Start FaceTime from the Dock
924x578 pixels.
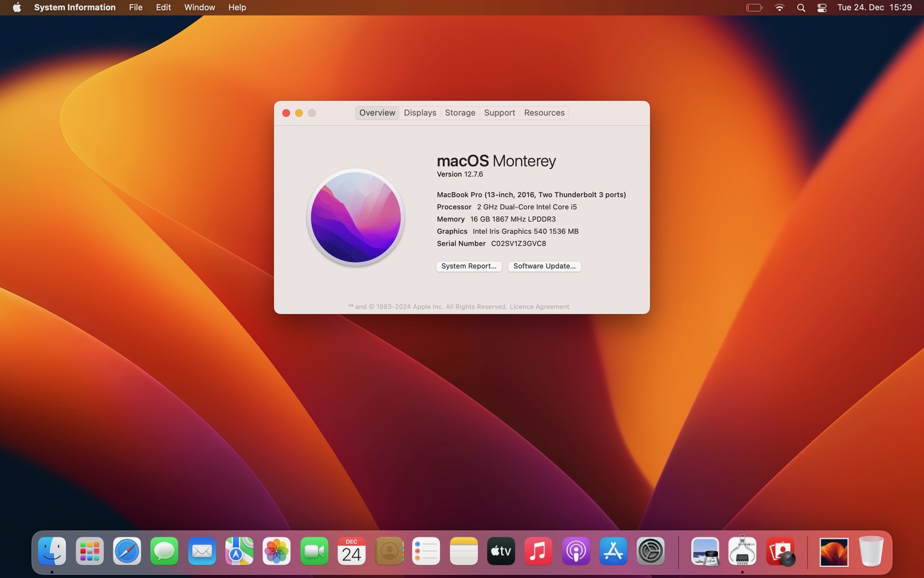[314, 552]
